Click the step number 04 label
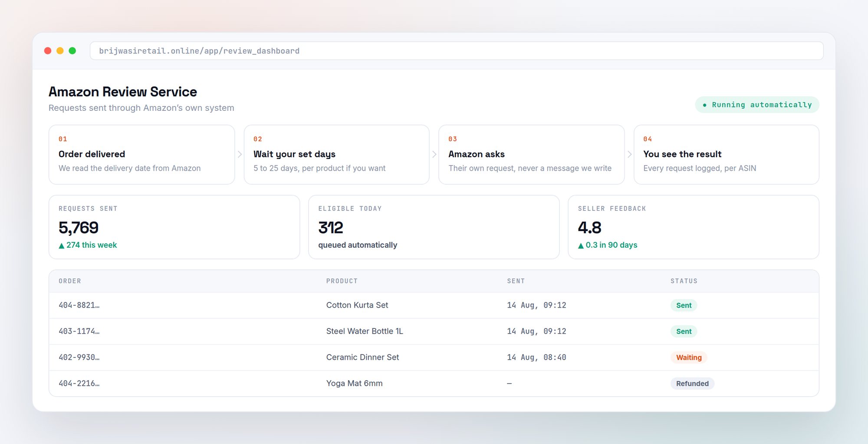The image size is (868, 444). 648,139
